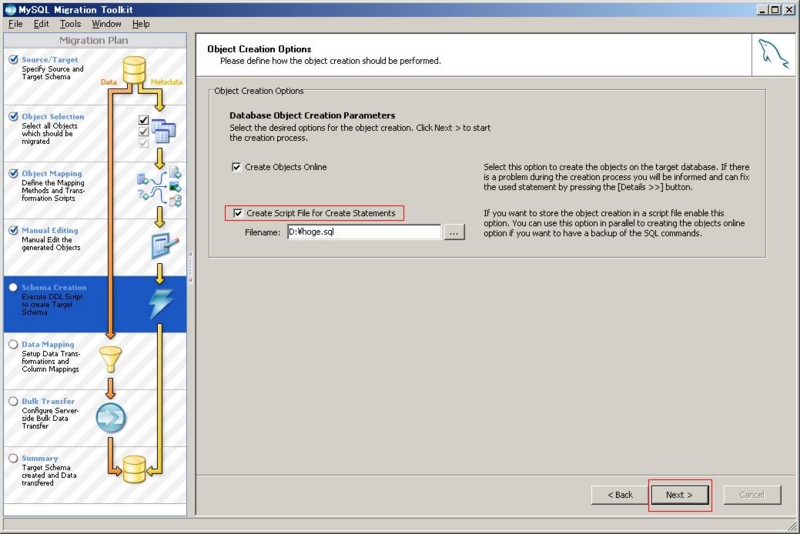800x534 pixels.
Task: Click the 'Filename:' label
Action: tap(262, 233)
